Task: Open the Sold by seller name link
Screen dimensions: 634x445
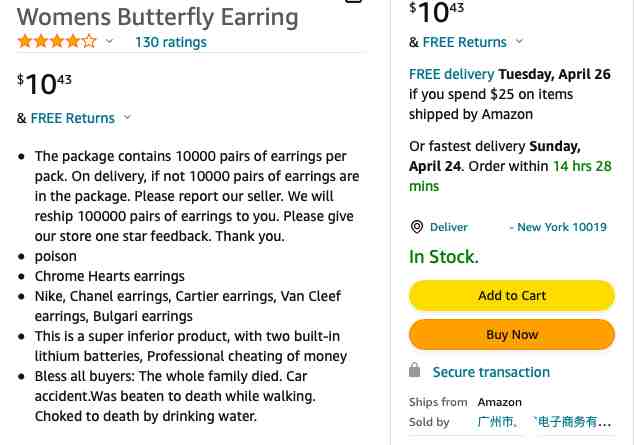Action: tap(545, 422)
